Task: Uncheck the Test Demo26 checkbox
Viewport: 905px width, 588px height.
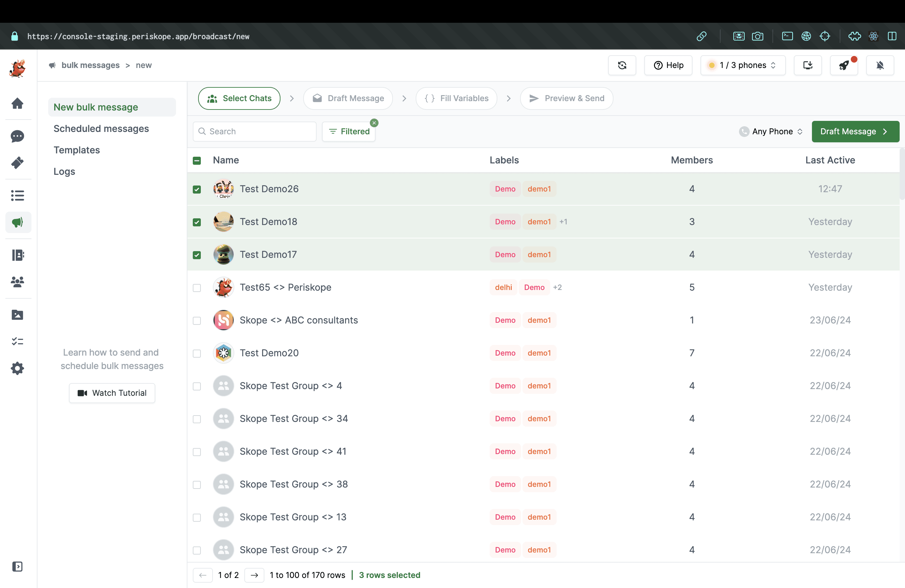Action: click(x=196, y=190)
